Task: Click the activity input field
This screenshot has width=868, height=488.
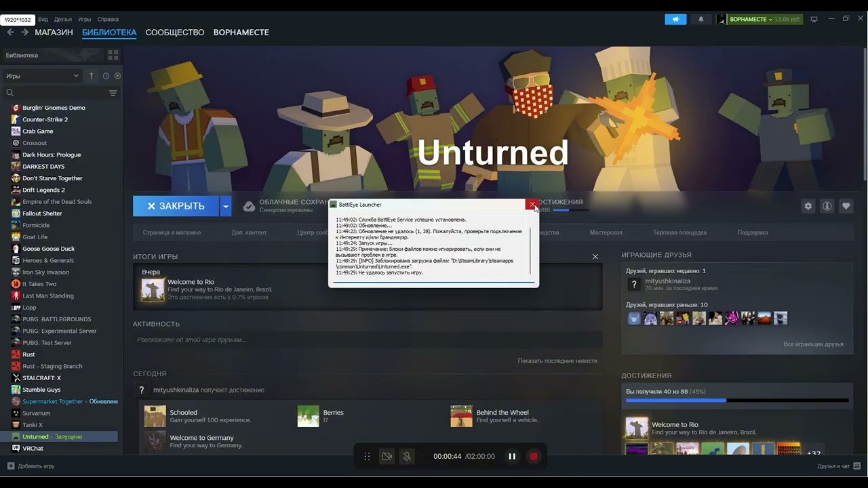Action: pos(368,340)
